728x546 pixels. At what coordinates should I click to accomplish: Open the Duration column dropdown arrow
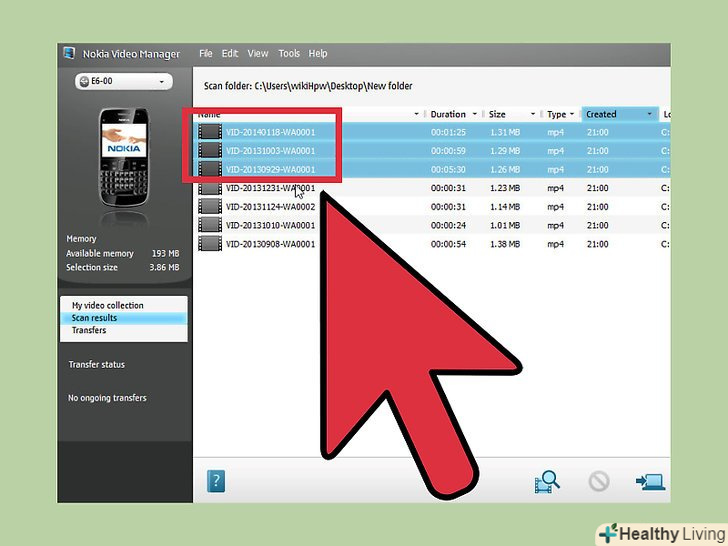[474, 114]
